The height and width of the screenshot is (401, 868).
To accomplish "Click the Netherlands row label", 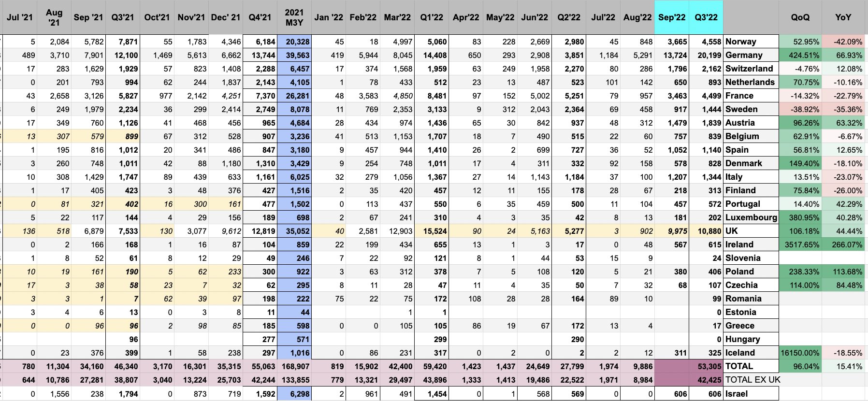I will click(751, 82).
